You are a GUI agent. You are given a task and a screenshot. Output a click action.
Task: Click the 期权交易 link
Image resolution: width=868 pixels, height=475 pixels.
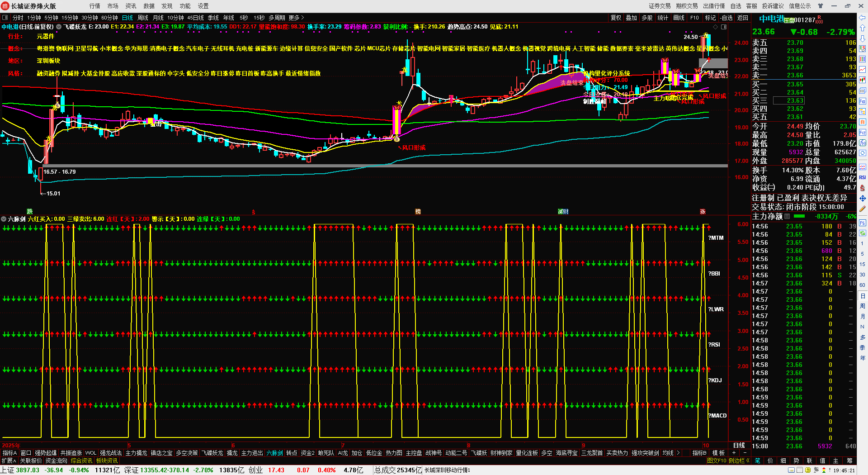[x=687, y=6]
